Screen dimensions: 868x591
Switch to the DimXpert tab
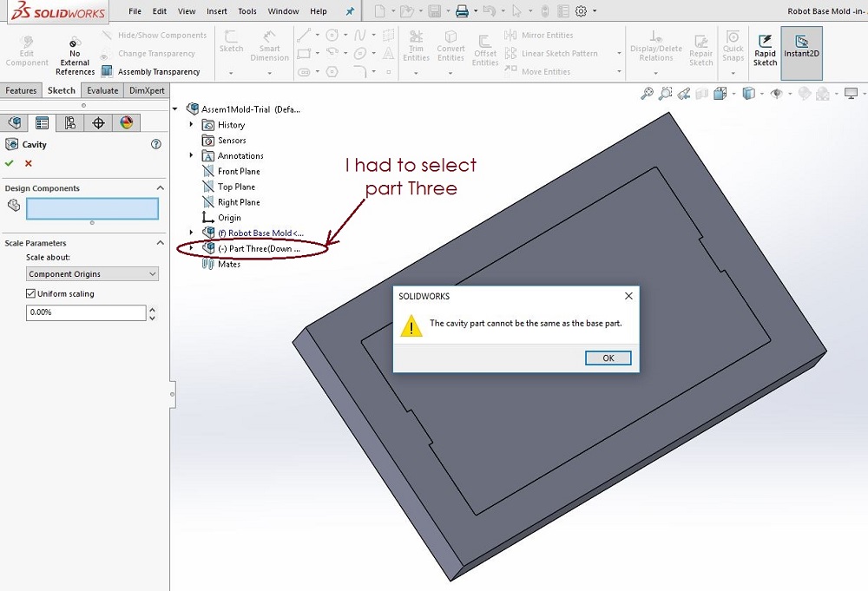[x=147, y=90]
